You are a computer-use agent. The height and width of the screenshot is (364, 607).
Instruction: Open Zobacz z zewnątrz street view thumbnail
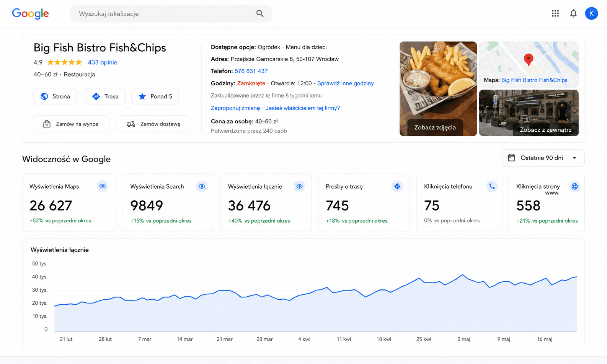coord(529,113)
